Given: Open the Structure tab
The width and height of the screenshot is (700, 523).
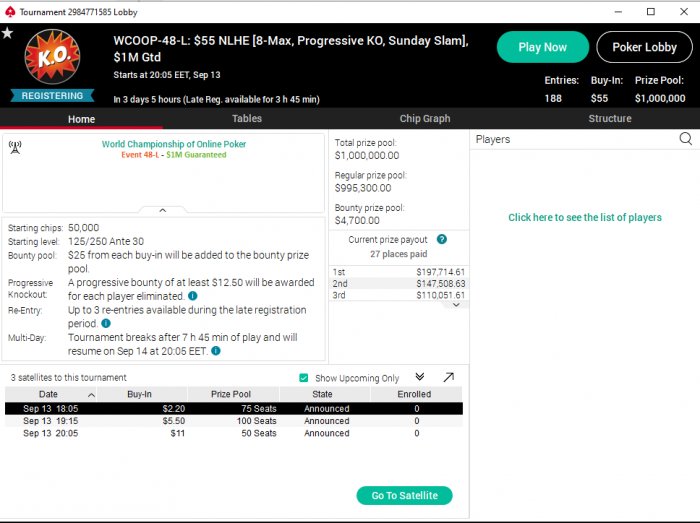Looking at the screenshot, I should (x=610, y=118).
